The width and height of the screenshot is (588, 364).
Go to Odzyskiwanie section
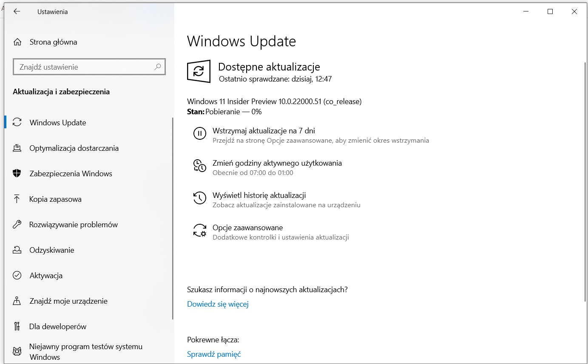point(52,250)
